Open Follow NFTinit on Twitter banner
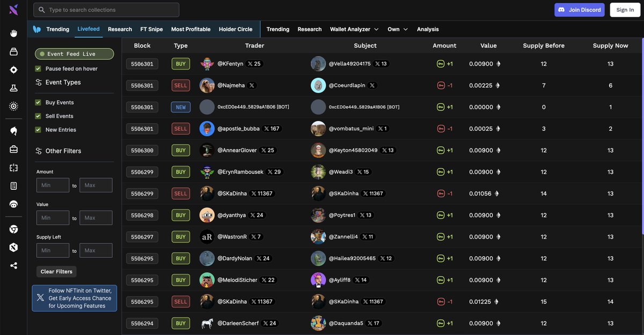Viewport: 644px width, 335px height. tap(74, 298)
